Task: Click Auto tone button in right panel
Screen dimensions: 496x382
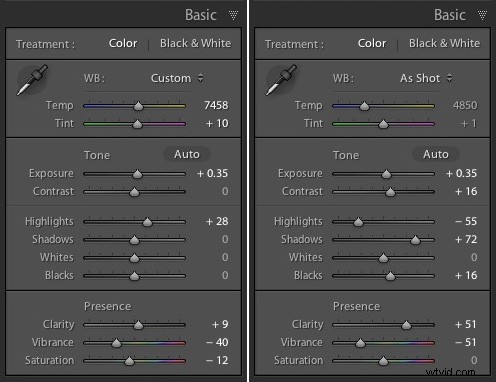Action: point(436,154)
